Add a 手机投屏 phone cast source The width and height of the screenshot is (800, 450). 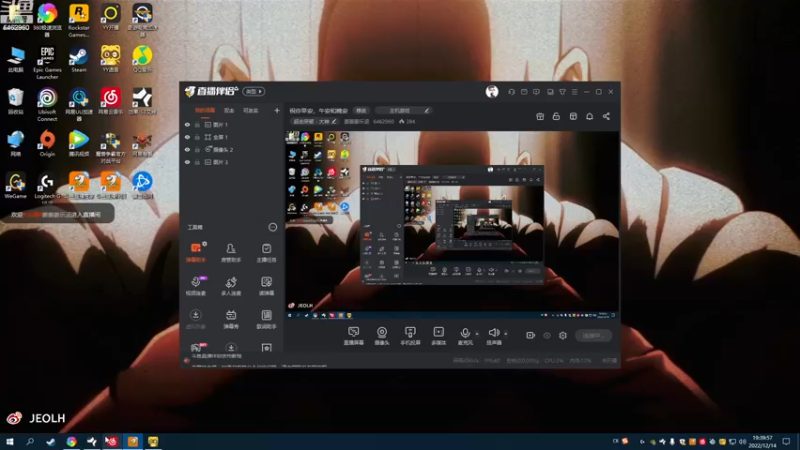click(410, 336)
